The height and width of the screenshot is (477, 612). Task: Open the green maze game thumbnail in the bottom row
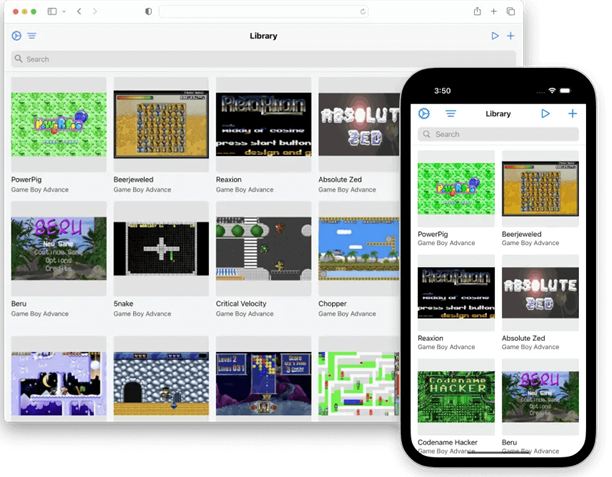(359, 384)
